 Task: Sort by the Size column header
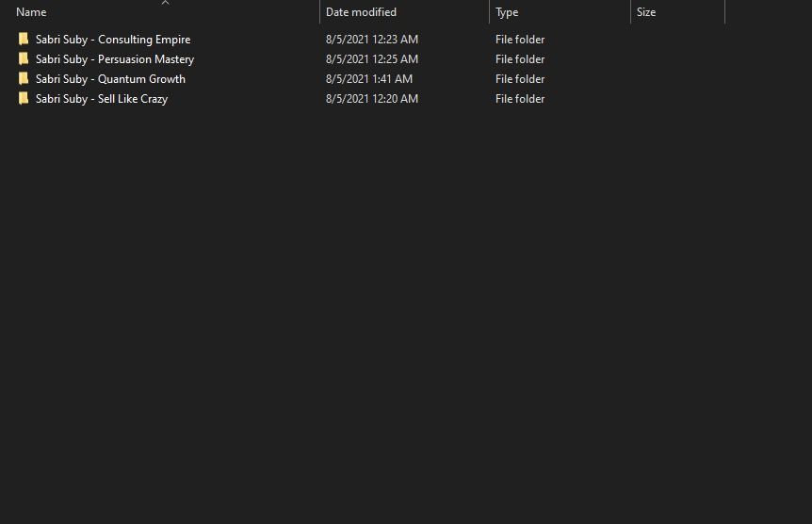646,12
